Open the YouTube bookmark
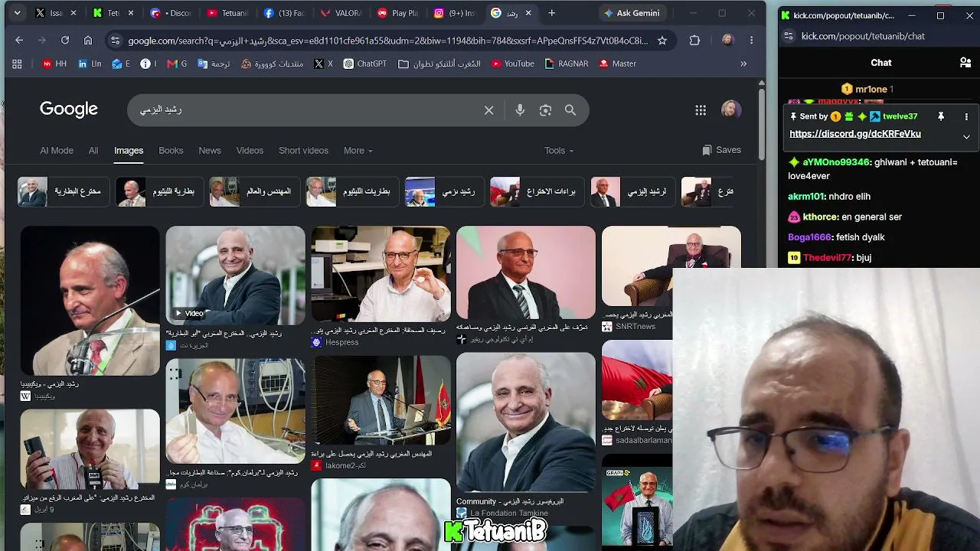The image size is (980, 551). (x=511, y=64)
